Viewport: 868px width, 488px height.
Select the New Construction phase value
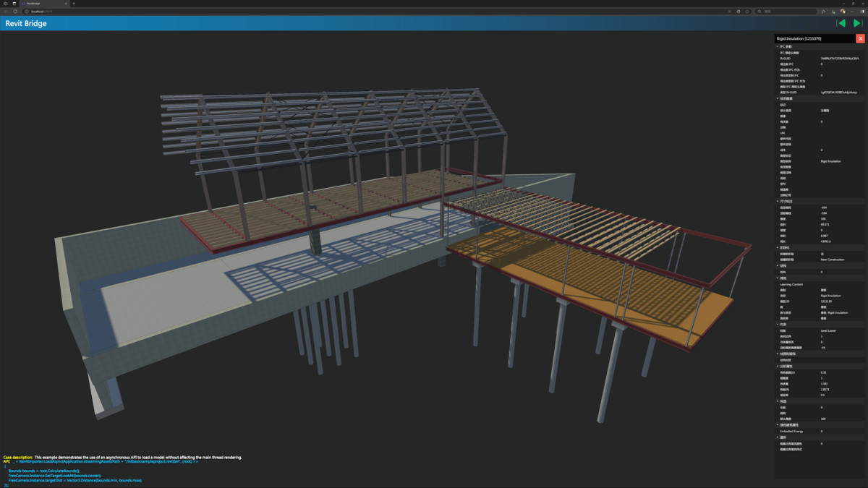[x=833, y=260]
